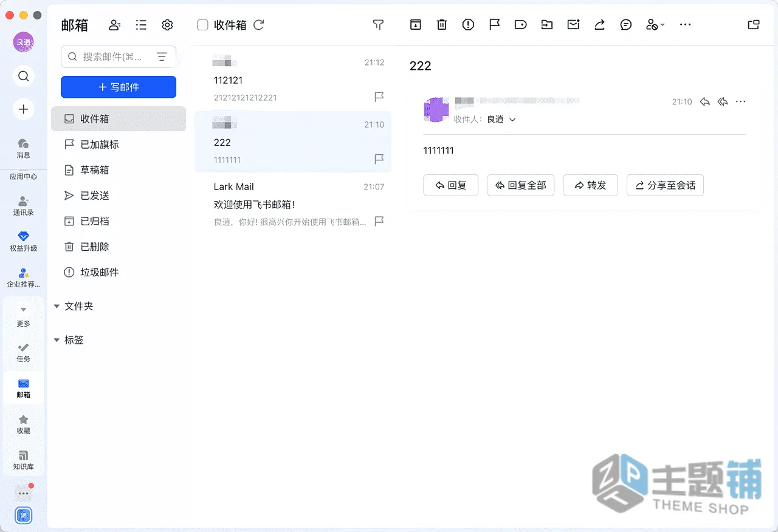
Task: Open the toolbar more options ellipsis
Action: 685,25
